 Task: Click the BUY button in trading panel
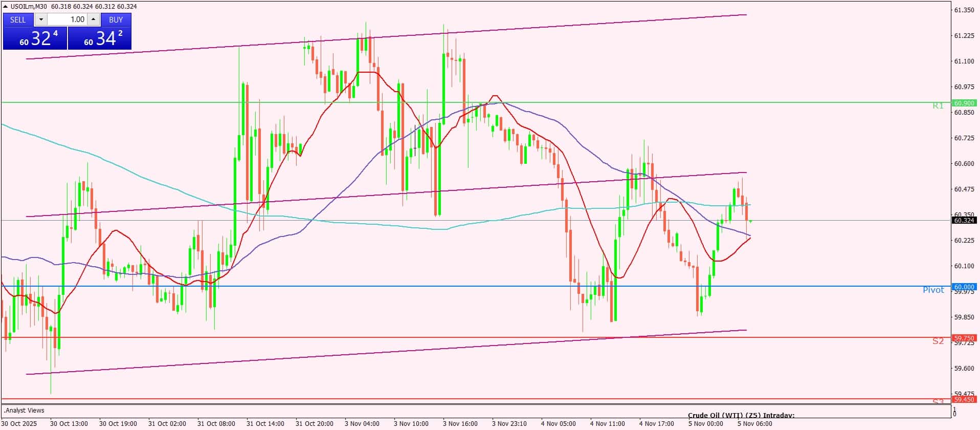coord(116,19)
